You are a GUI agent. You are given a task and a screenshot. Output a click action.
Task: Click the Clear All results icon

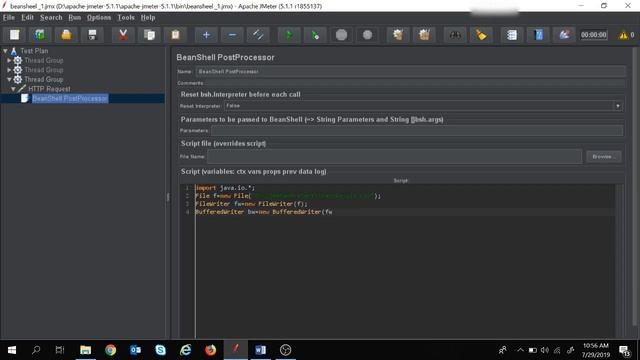coord(424,35)
